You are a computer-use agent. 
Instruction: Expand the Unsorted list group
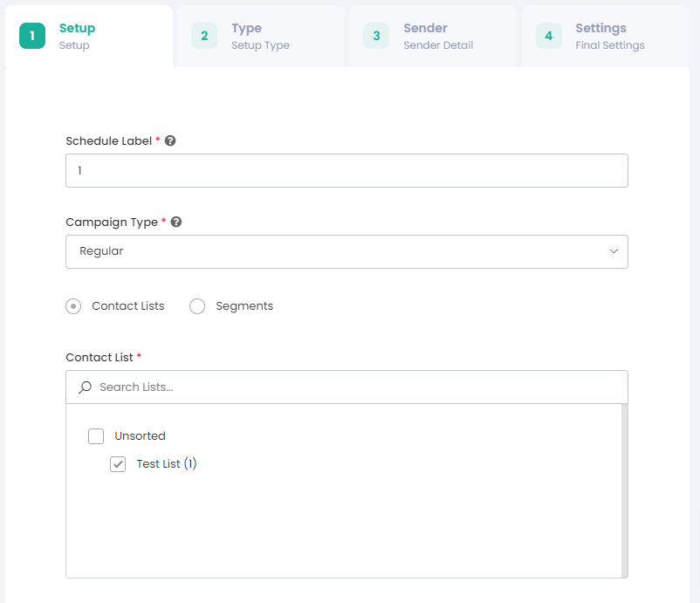[x=139, y=435]
